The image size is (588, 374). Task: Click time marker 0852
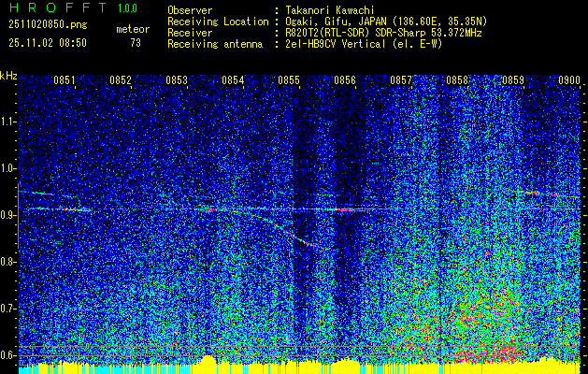coord(121,80)
